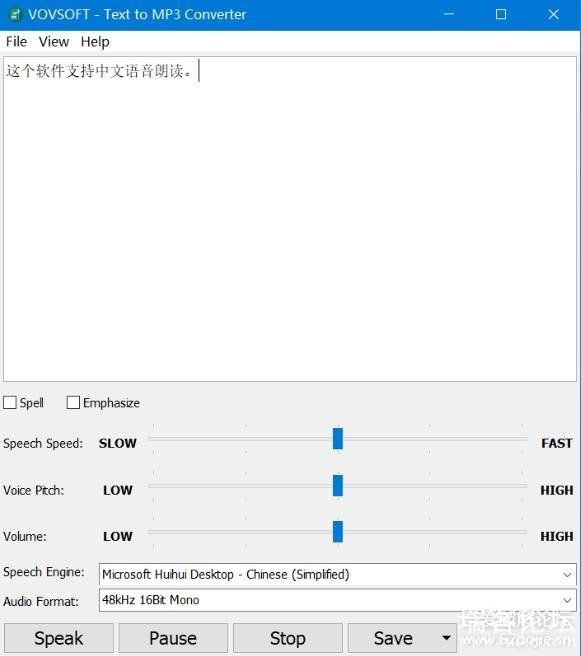581x656 pixels.
Task: Click the HIGH label of Volume
Action: point(557,536)
